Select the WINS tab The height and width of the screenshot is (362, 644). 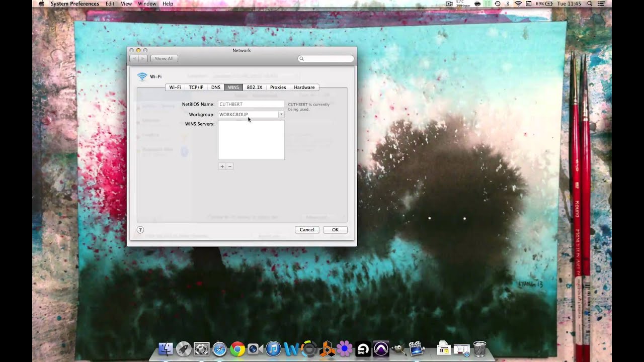[233, 87]
